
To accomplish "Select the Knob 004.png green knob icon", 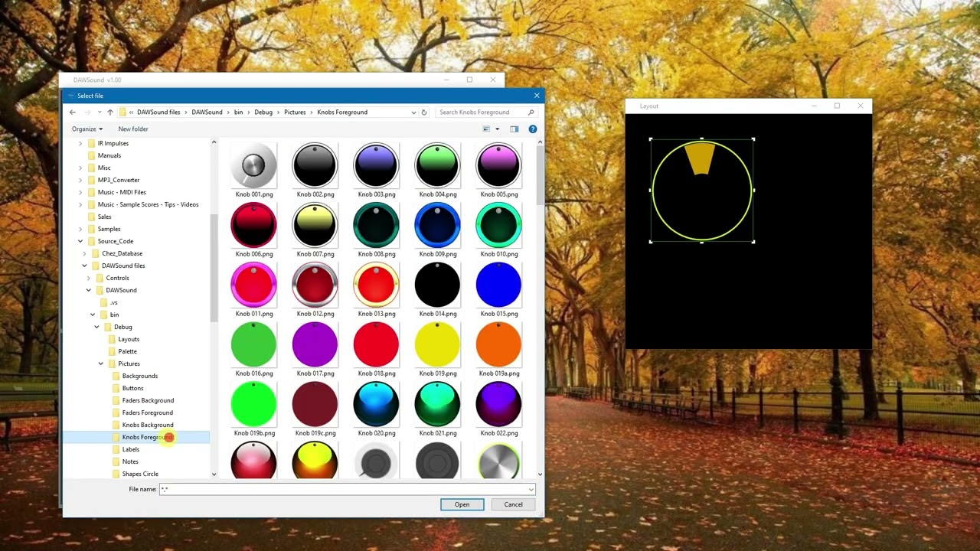I will [x=437, y=165].
